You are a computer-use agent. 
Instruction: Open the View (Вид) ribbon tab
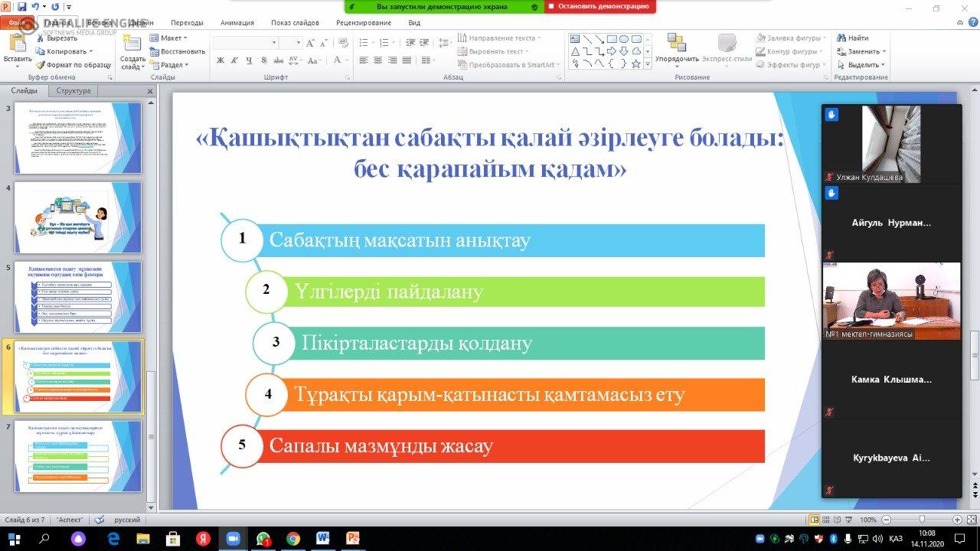tap(414, 23)
